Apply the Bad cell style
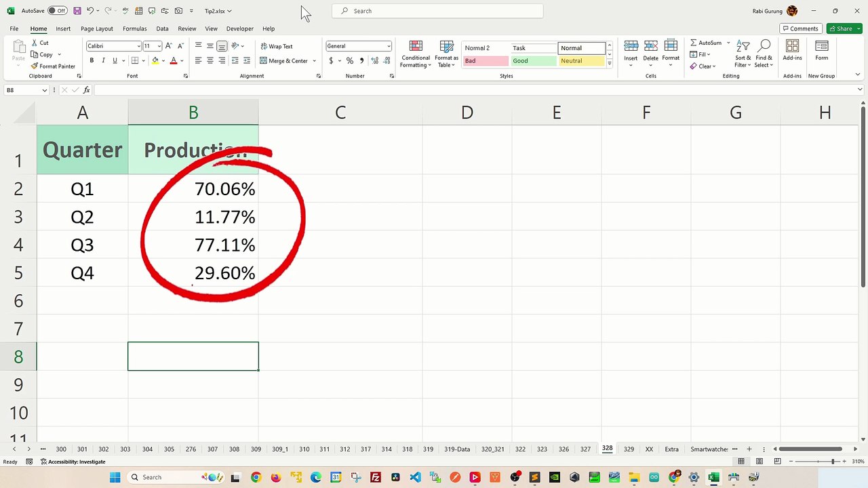 coord(486,61)
